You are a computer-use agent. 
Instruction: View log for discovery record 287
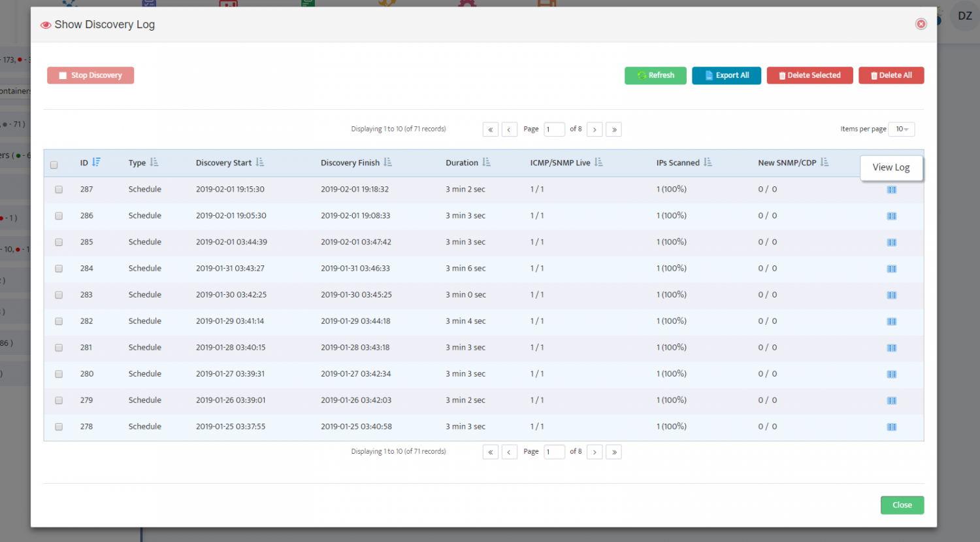point(891,189)
